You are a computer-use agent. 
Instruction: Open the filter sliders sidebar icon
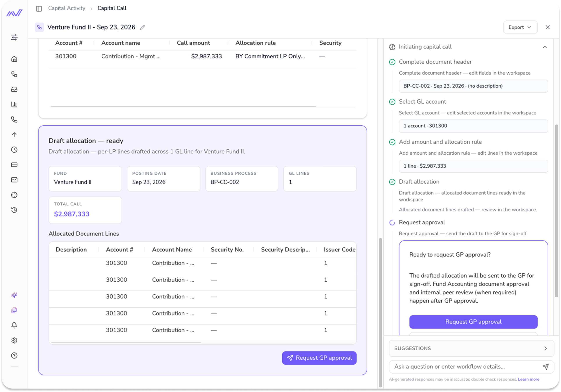[x=14, y=37]
